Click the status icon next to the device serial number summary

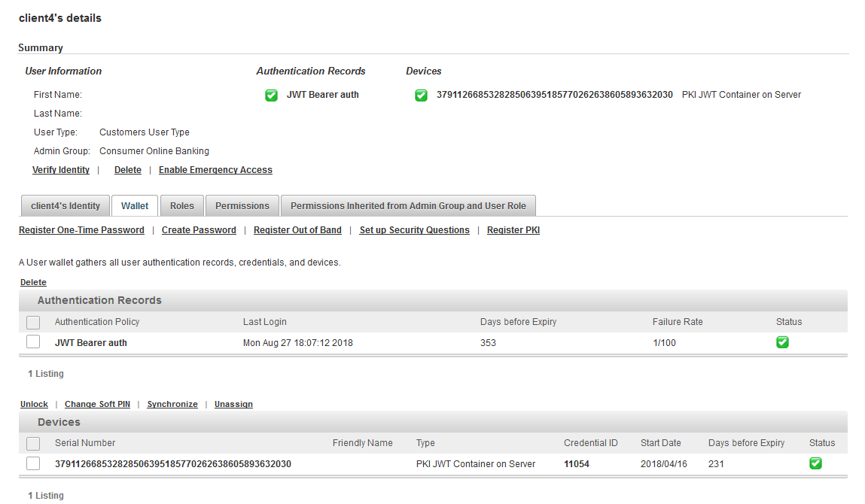(421, 95)
